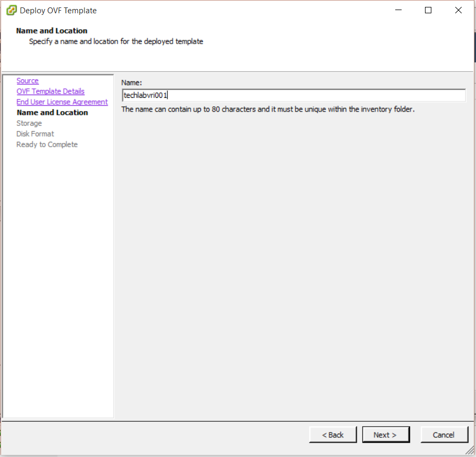Select the Ready to Complete step label
The width and height of the screenshot is (476, 457).
47,145
